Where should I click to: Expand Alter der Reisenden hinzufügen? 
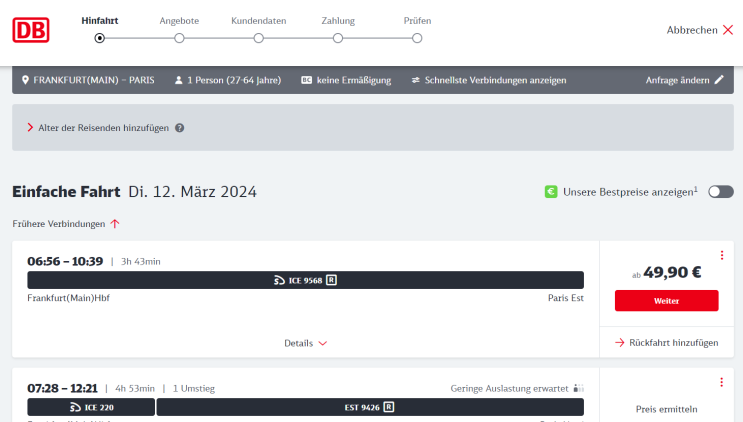coord(103,128)
